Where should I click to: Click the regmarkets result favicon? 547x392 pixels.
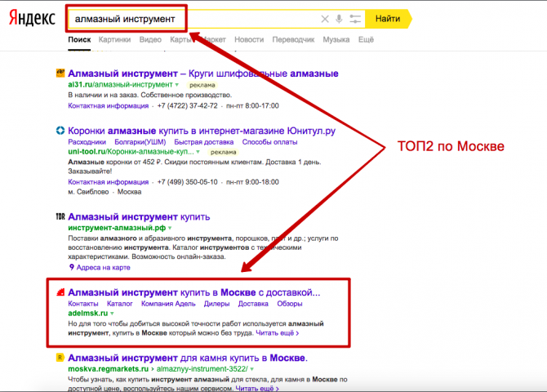point(60,358)
